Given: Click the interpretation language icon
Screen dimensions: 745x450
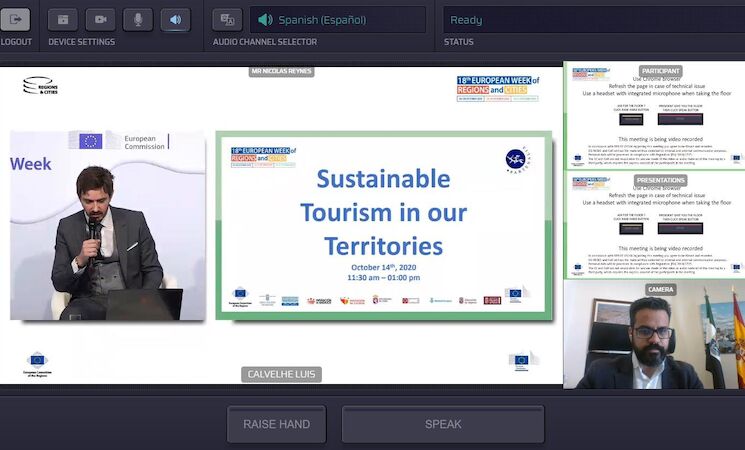Looking at the screenshot, I should (x=227, y=19).
